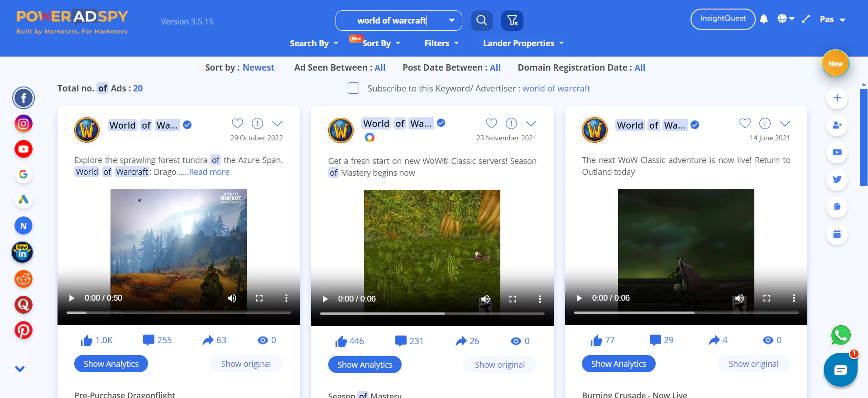The width and height of the screenshot is (868, 398).
Task: Seek the 14 June 2021 video progress bar
Action: (x=686, y=312)
